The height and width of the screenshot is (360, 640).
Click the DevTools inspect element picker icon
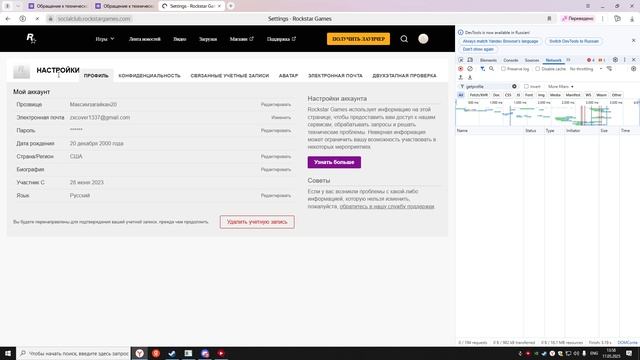tap(461, 60)
